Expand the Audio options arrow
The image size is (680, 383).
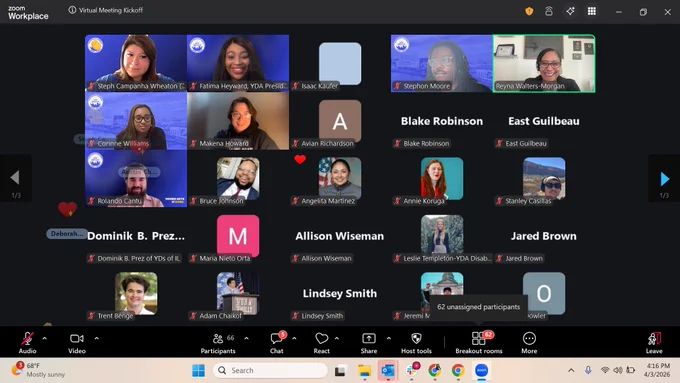[x=45, y=338]
